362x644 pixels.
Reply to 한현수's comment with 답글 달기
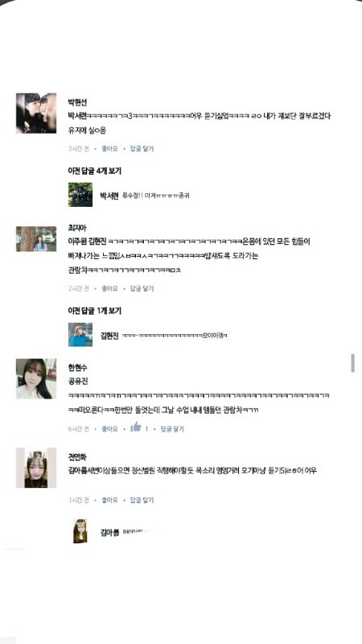[x=172, y=429]
